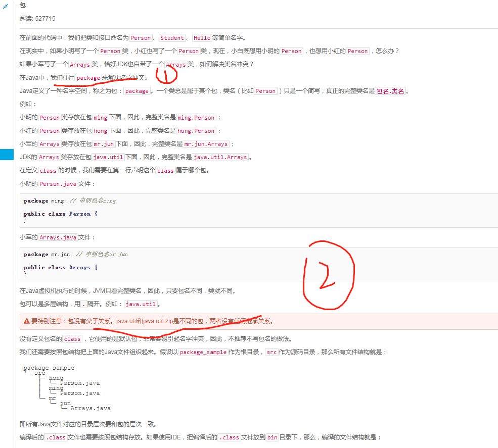Image resolution: width=498 pixels, height=448 pixels.
Task: Click .class code after 把编译后的
Action: pos(229,437)
